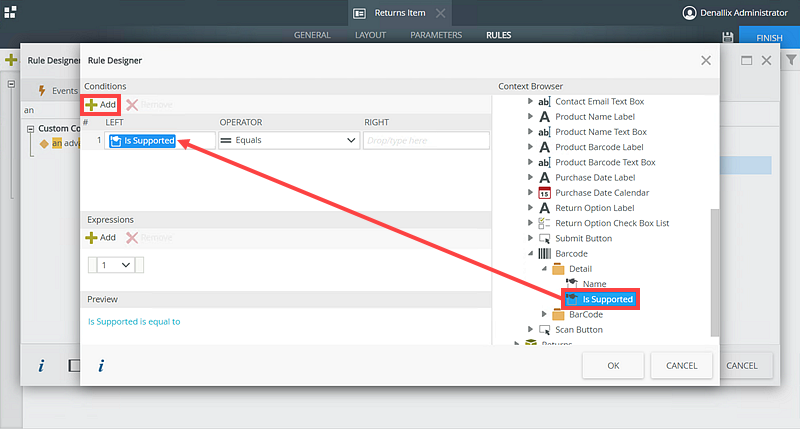The width and height of the screenshot is (800, 429).
Task: Click the BarCode folder icon
Action: [x=558, y=315]
